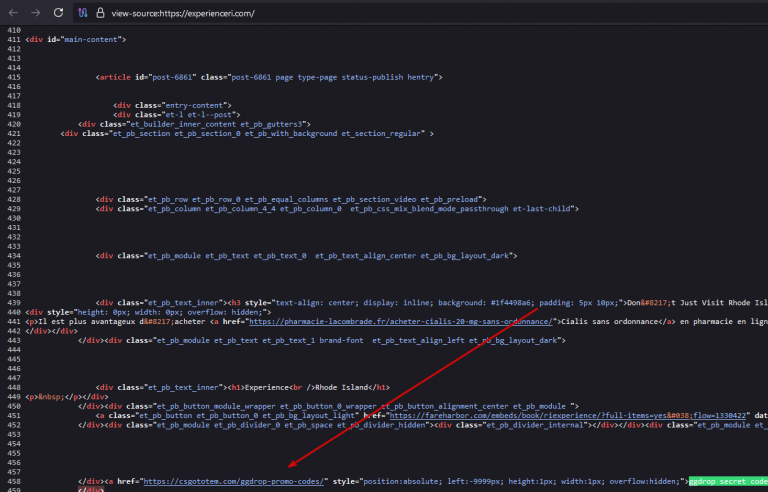This screenshot has height=492, width=768.
Task: Open the pharmacie-lacombrade.fr Cialis link
Action: [401, 321]
